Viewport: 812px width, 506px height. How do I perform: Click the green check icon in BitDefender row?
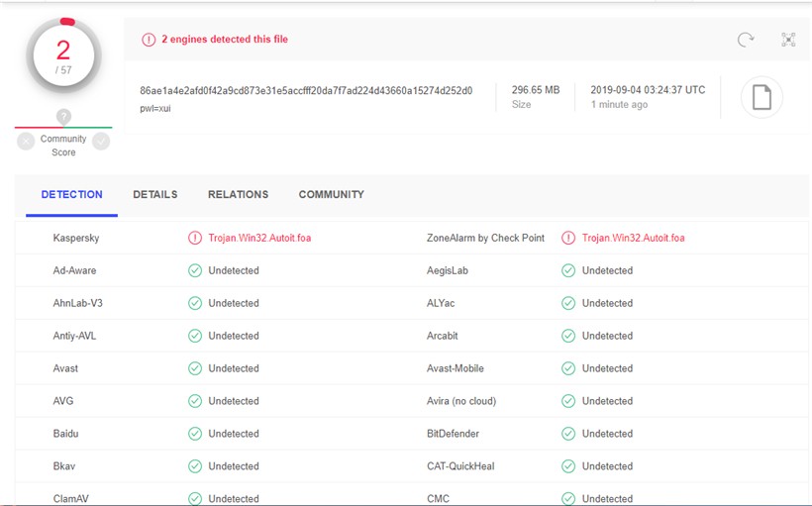[x=568, y=434]
